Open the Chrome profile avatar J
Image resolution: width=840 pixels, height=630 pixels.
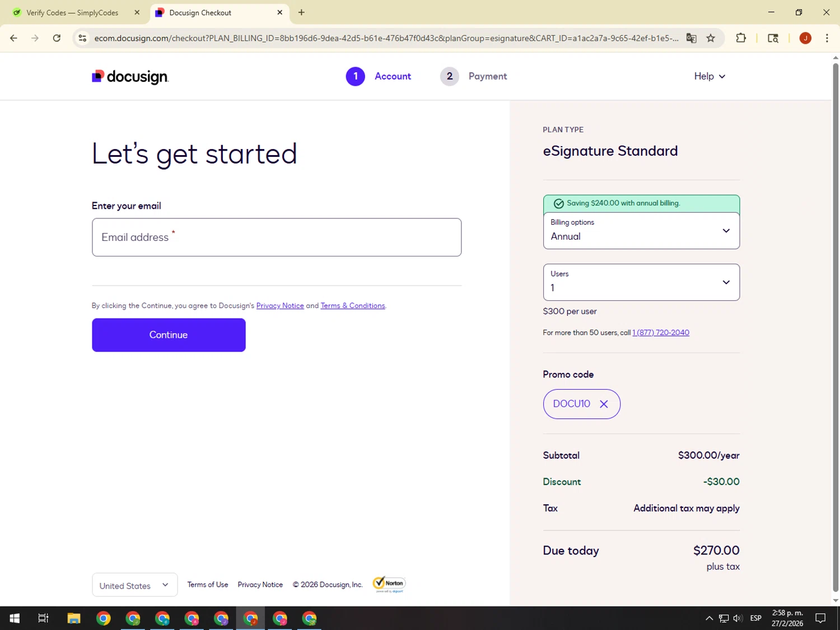tap(805, 38)
